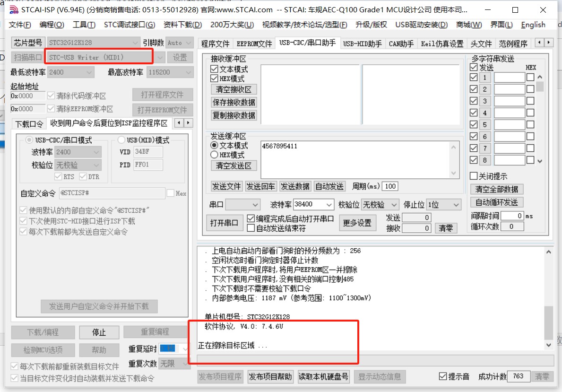Switch to CAN助手 tab
Image resolution: width=562 pixels, height=392 pixels.
tap(401, 44)
